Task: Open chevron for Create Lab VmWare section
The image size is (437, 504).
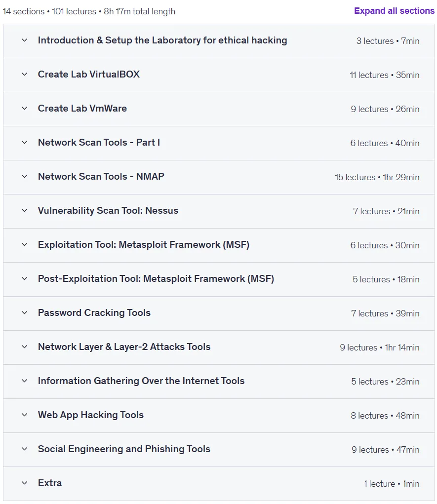Action: 24,108
